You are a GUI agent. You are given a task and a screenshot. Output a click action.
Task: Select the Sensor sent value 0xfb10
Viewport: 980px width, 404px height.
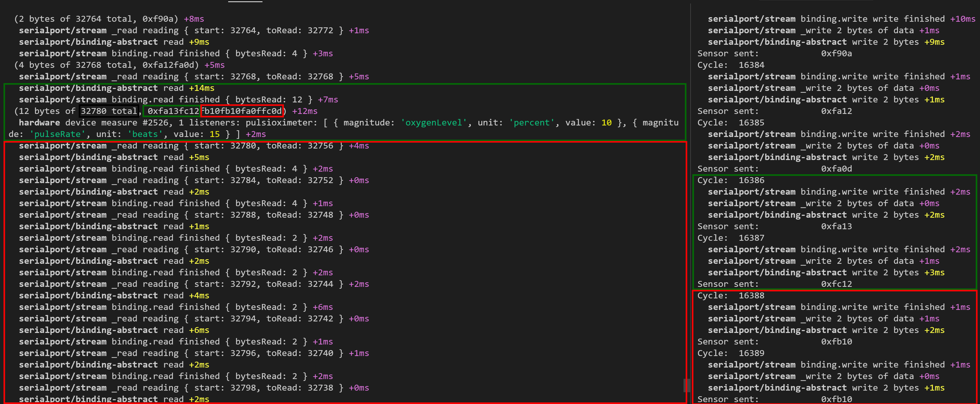837,342
